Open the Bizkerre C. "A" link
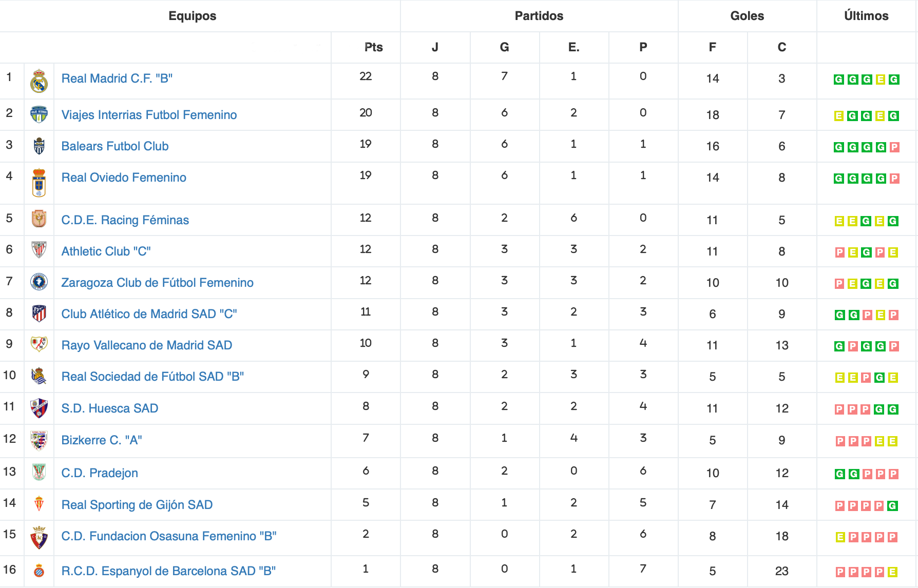 (102, 440)
